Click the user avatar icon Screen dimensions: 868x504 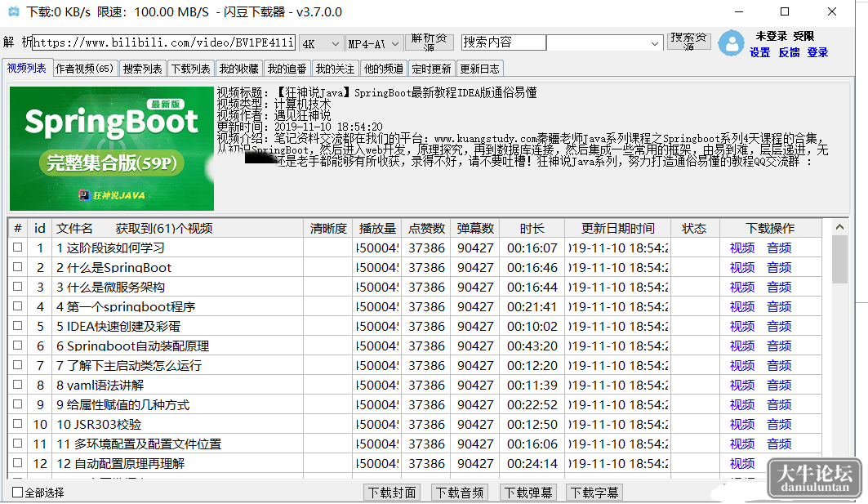pyautogui.click(x=731, y=43)
